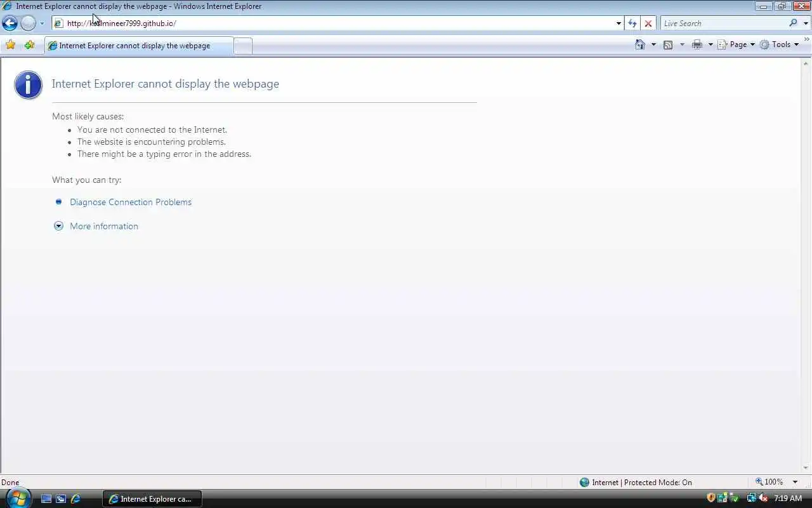
Task: Click the Show Desktop quick launch icon
Action: pyautogui.click(x=46, y=499)
